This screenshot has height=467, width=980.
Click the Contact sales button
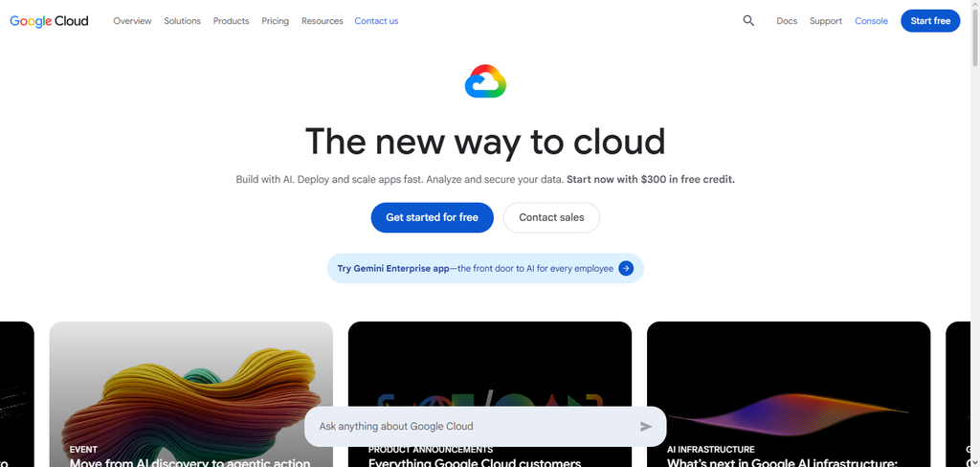[551, 217]
